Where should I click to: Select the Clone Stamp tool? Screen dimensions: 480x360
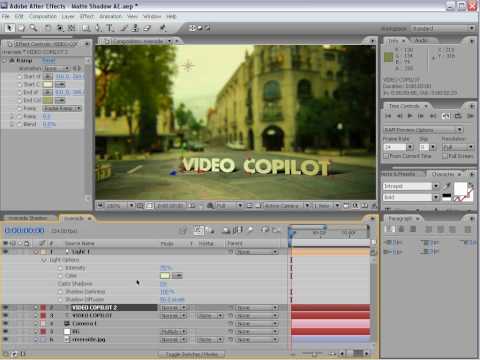[x=135, y=28]
